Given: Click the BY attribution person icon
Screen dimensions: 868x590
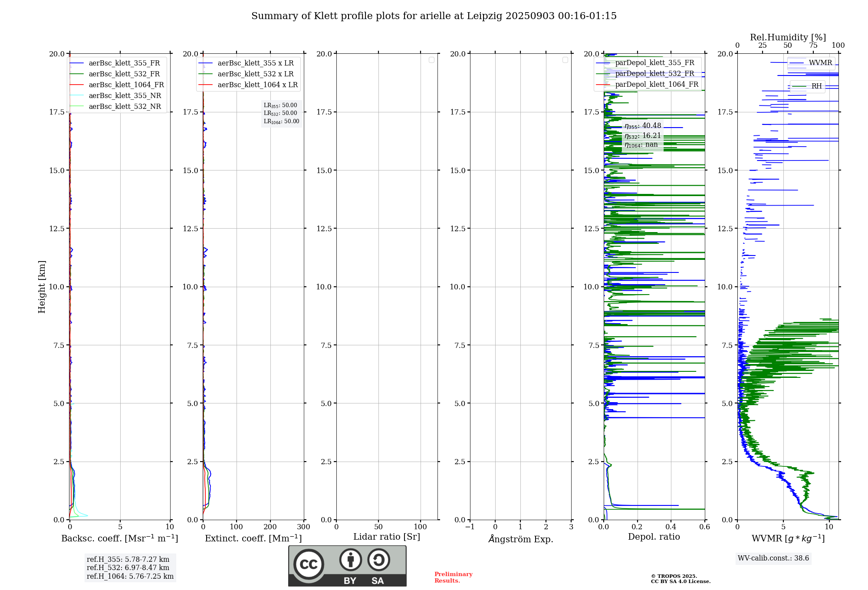Looking at the screenshot, I should 350,560.
